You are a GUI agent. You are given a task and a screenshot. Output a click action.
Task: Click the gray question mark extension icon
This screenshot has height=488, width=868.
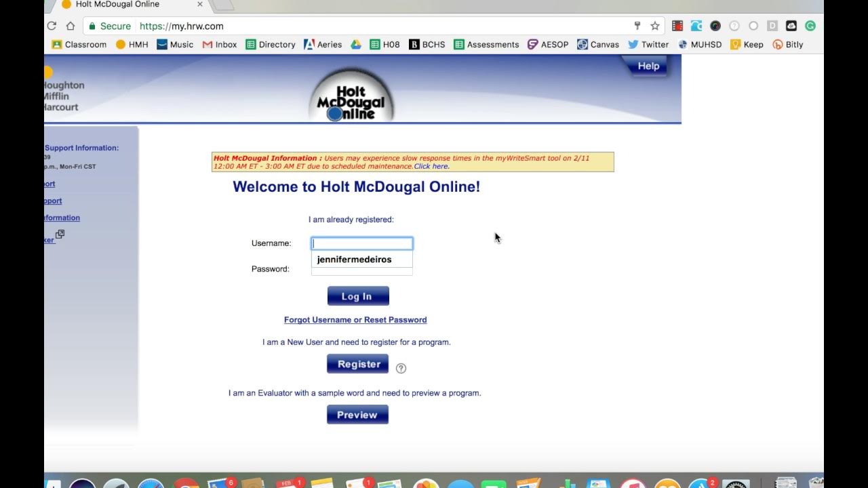pos(734,26)
